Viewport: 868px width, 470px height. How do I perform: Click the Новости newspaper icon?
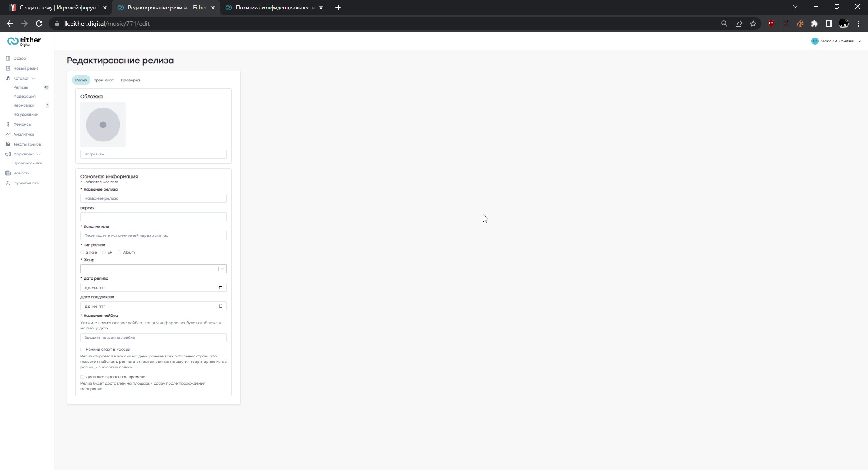[8, 173]
